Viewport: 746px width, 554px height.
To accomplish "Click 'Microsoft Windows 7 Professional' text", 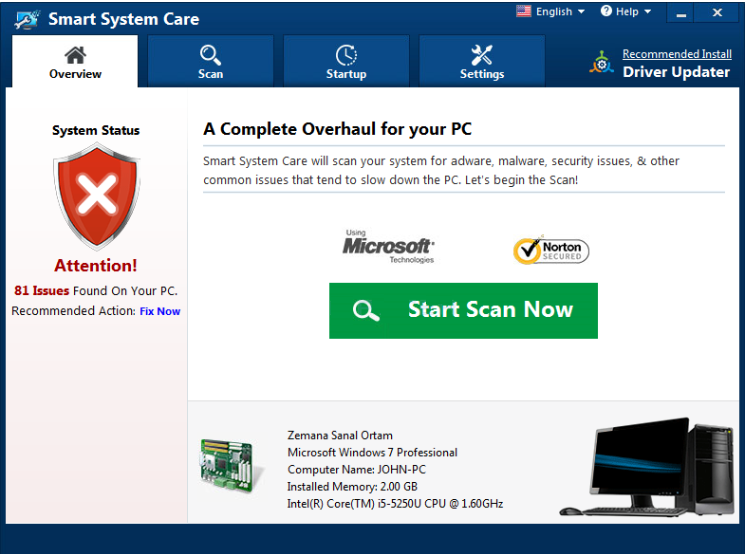I will (372, 453).
